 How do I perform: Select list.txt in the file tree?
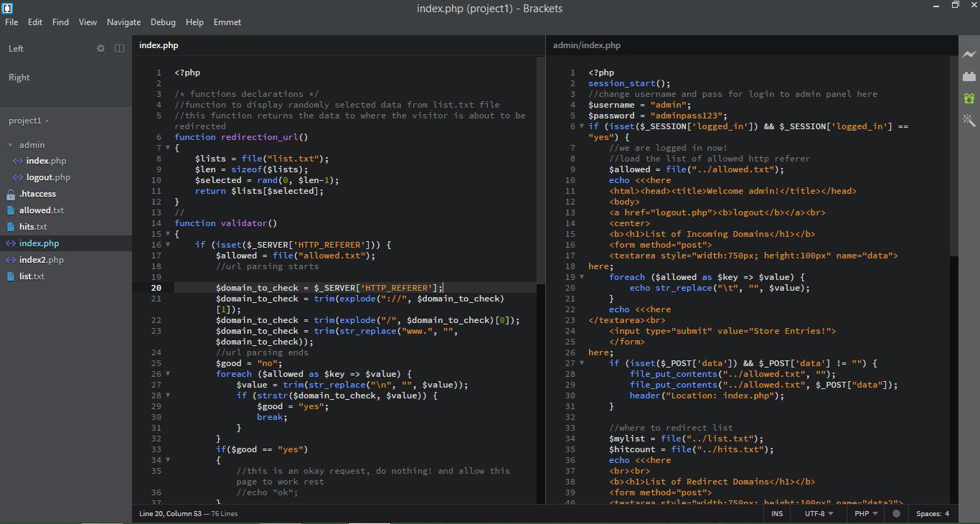34,276
